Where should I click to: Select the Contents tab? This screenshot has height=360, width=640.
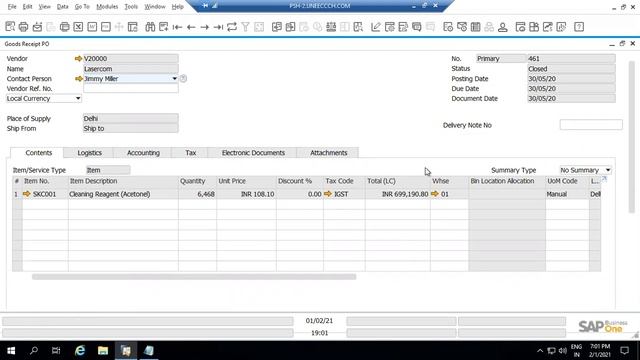(38, 153)
